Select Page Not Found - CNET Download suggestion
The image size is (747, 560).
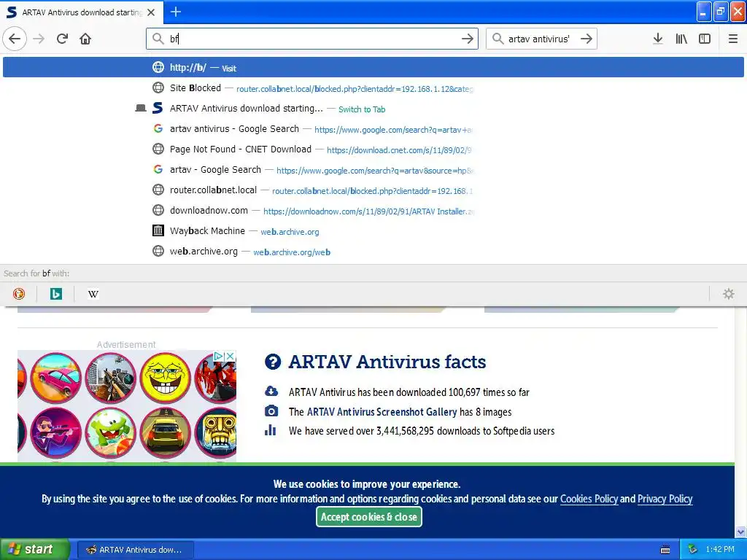point(373,149)
